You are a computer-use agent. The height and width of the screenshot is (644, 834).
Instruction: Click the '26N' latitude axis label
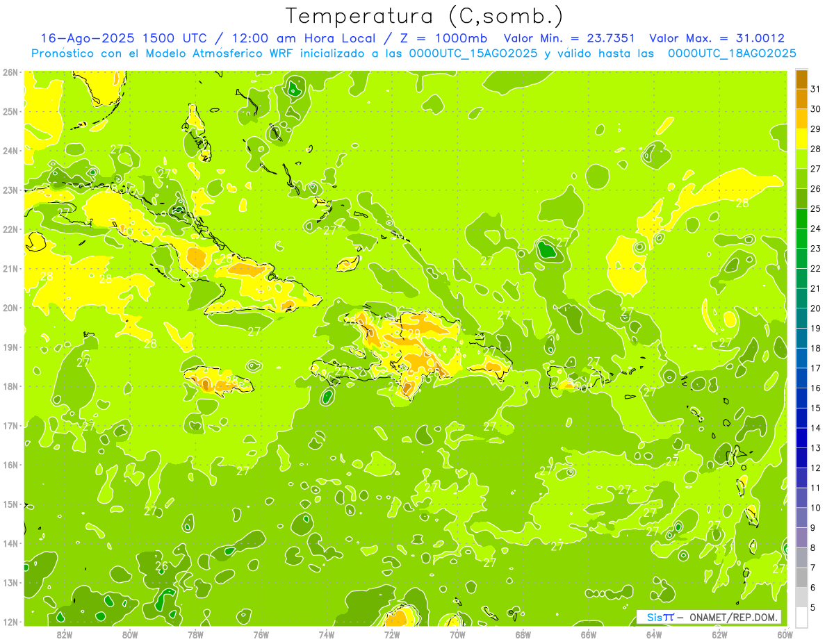(x=10, y=72)
